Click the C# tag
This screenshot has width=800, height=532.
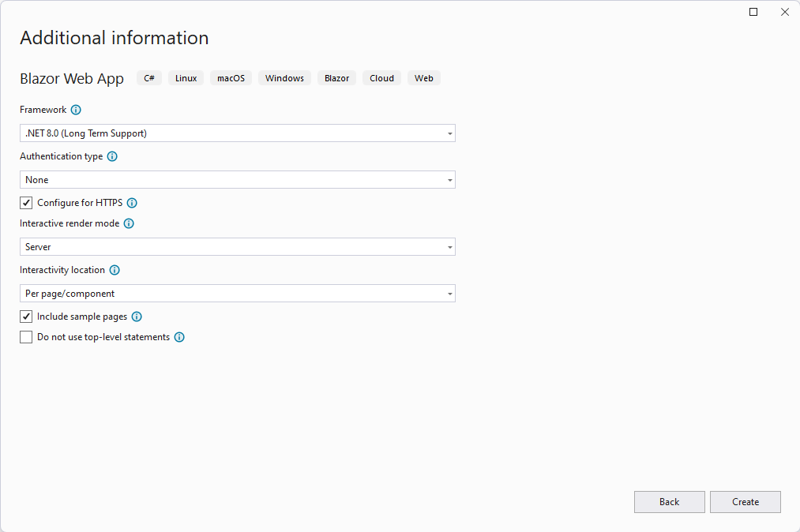149,78
